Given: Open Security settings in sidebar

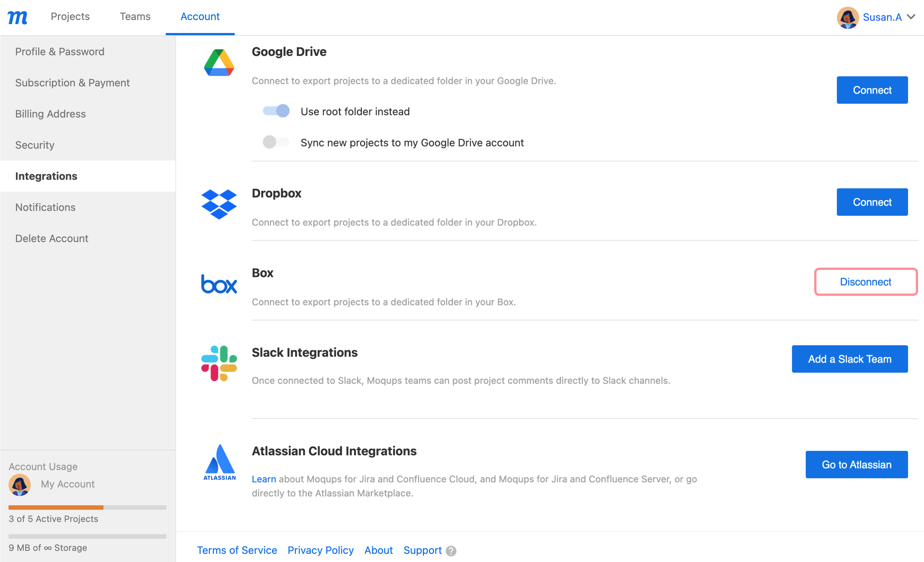Looking at the screenshot, I should click(x=35, y=145).
